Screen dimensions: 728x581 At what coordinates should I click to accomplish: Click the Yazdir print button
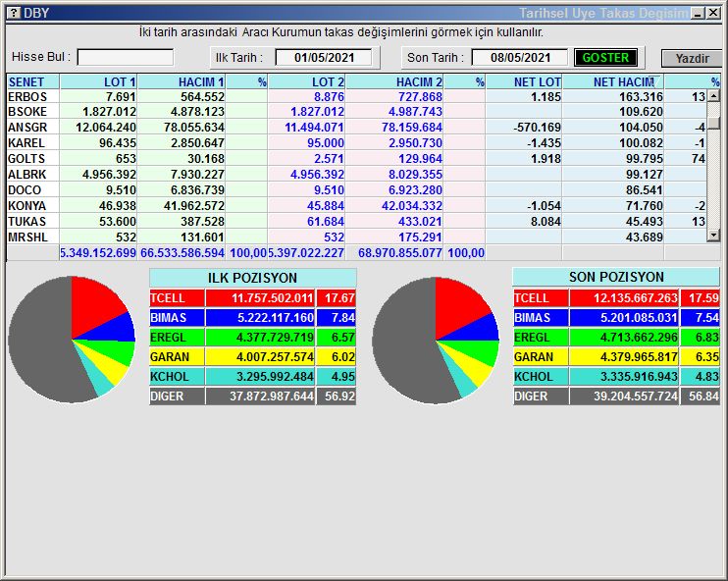tap(692, 59)
